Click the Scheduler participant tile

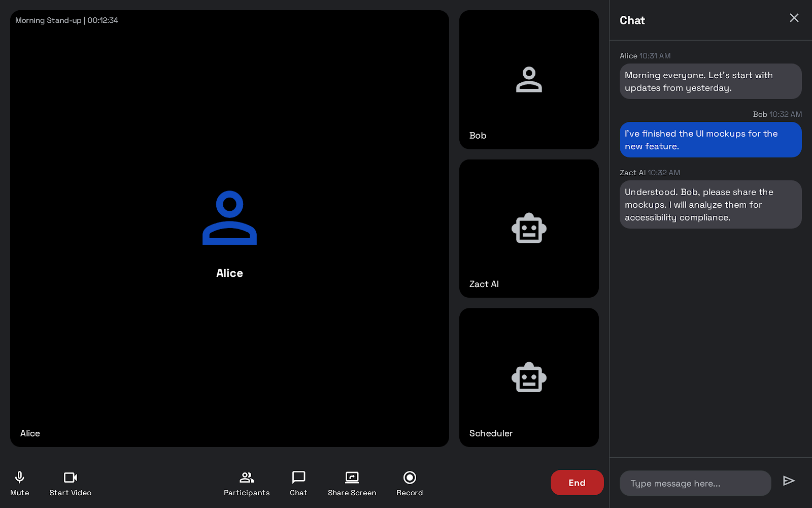529,377
